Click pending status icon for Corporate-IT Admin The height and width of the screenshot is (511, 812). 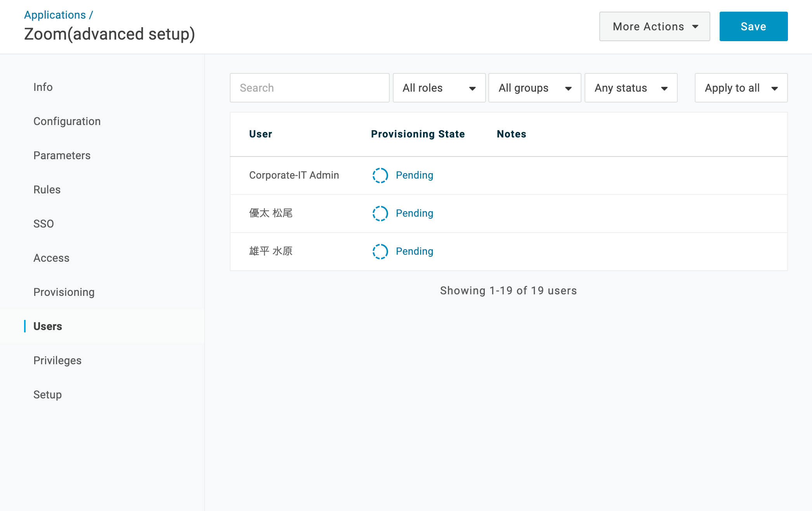point(380,176)
